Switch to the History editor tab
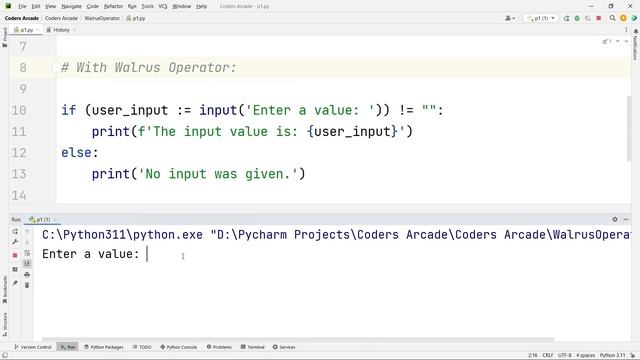640x360 pixels. tap(60, 30)
